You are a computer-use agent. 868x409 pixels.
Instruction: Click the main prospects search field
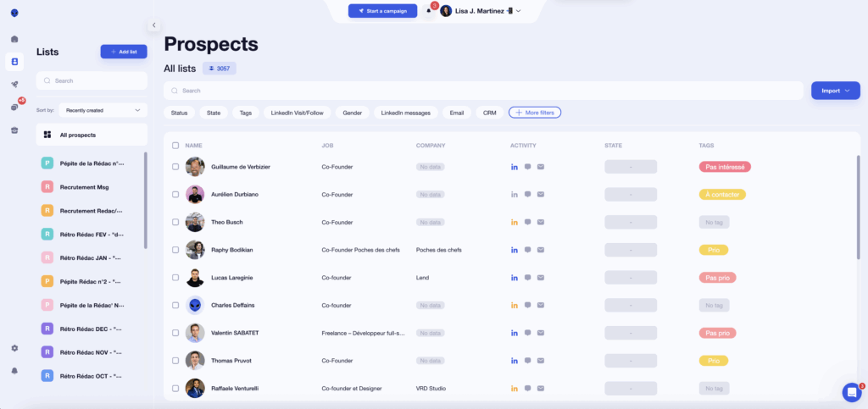coord(483,91)
